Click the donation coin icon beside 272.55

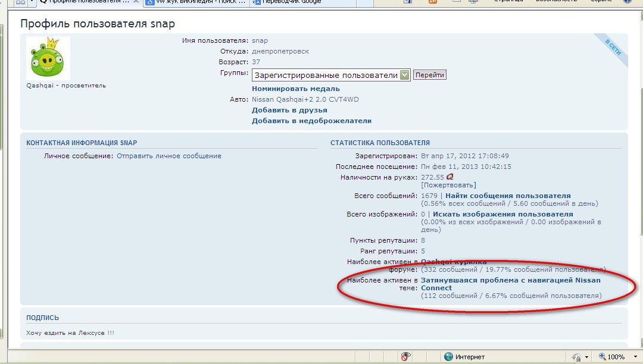(450, 177)
